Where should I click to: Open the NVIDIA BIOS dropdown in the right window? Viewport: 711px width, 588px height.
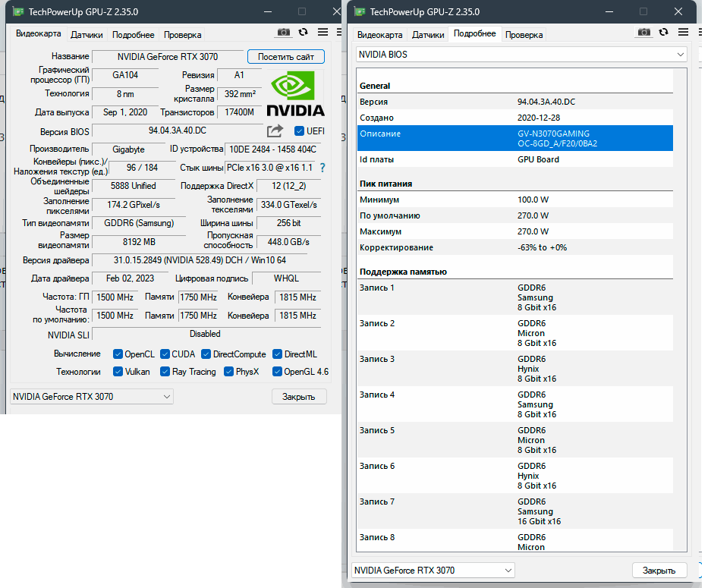click(x=521, y=55)
